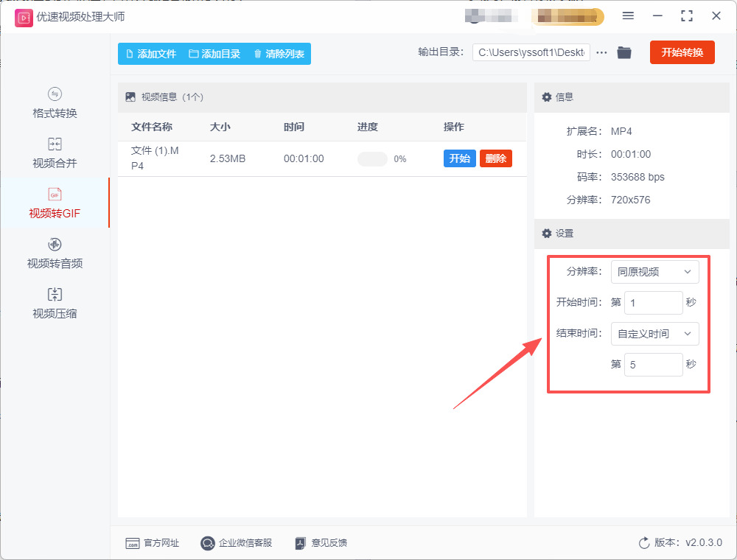This screenshot has width=737, height=560.
Task: Open the 分辨率 同原视频 dropdown
Action: [654, 272]
